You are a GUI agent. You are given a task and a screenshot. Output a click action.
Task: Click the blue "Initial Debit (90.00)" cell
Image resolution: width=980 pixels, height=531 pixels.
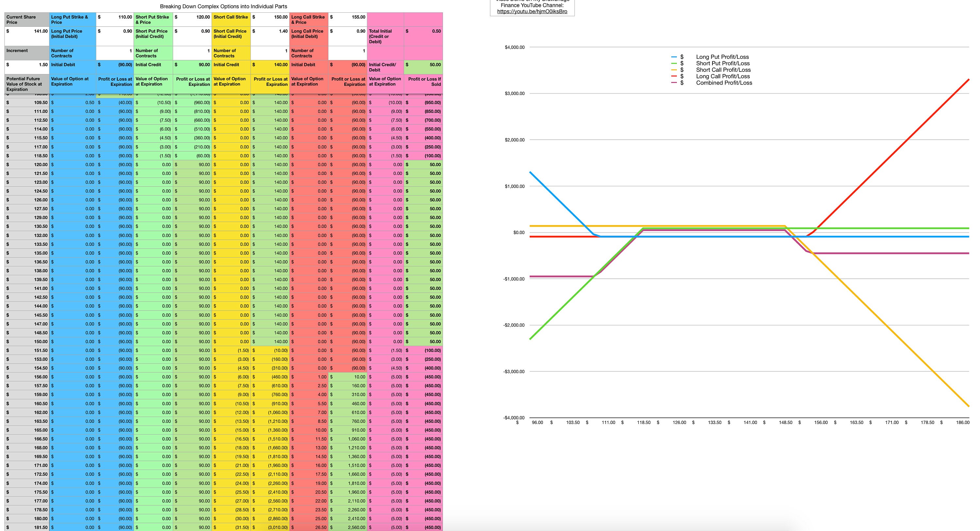pyautogui.click(x=114, y=65)
